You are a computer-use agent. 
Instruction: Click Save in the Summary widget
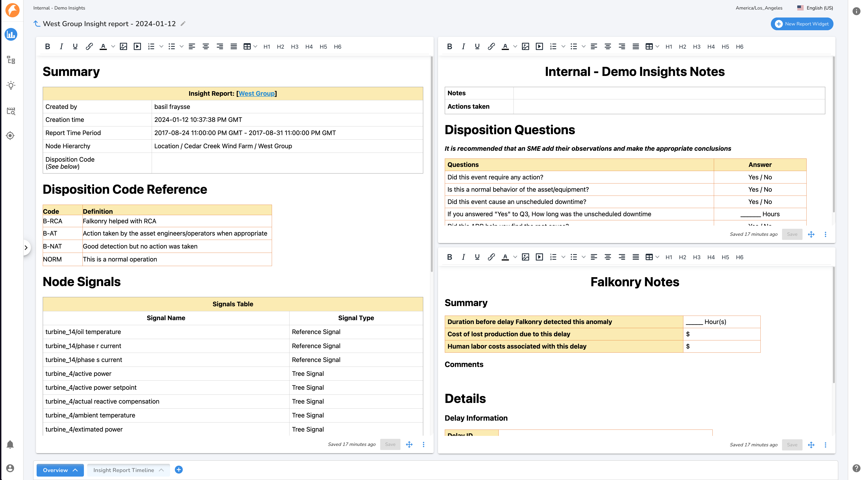click(x=390, y=444)
